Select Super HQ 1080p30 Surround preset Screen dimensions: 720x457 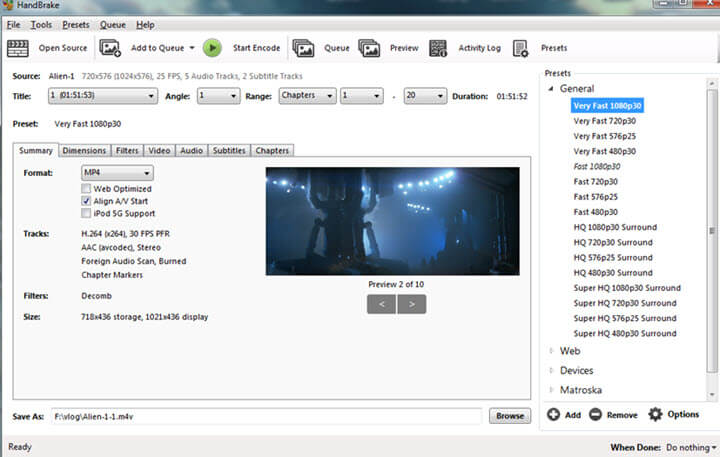point(627,288)
